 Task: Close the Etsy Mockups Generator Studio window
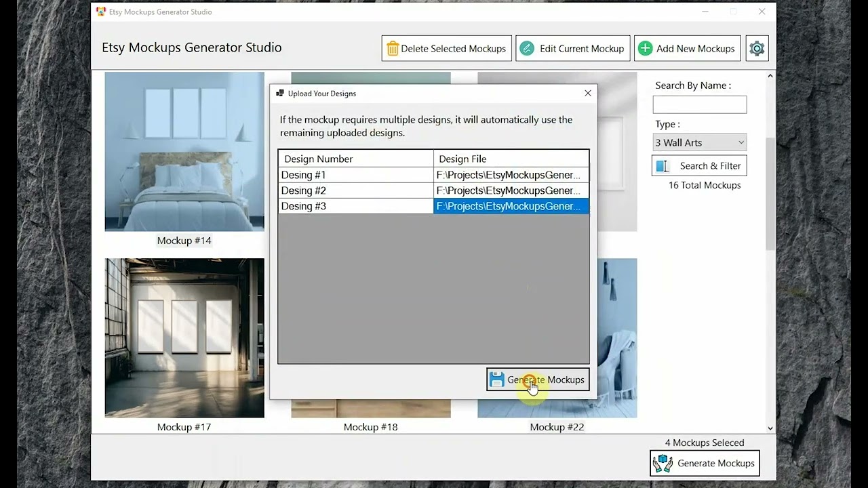tap(762, 12)
